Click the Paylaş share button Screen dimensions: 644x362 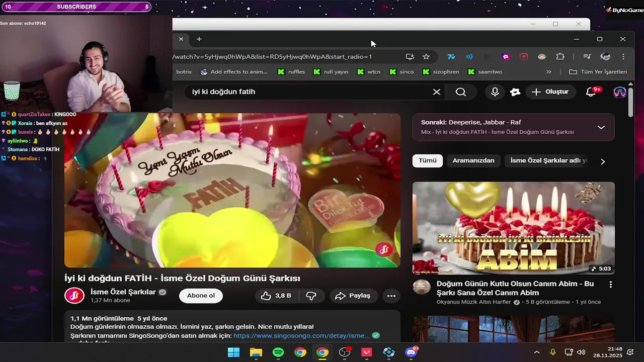[353, 296]
